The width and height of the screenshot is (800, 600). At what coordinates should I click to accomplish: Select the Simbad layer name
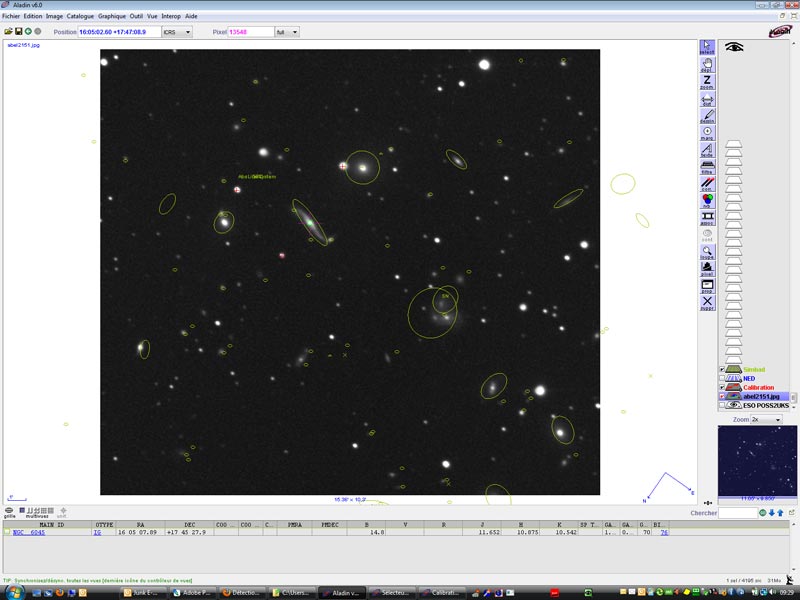754,369
